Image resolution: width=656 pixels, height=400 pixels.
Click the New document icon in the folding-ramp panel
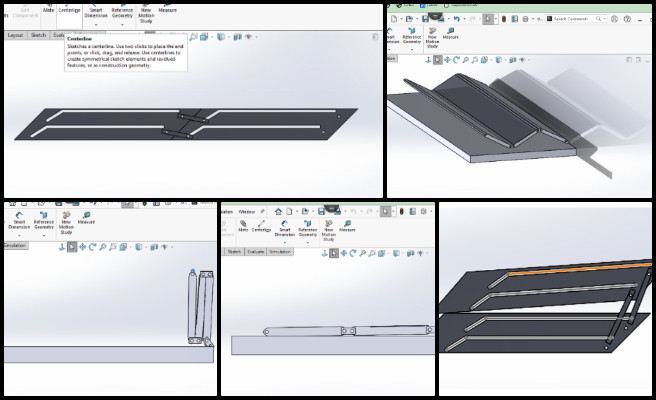tap(394, 19)
